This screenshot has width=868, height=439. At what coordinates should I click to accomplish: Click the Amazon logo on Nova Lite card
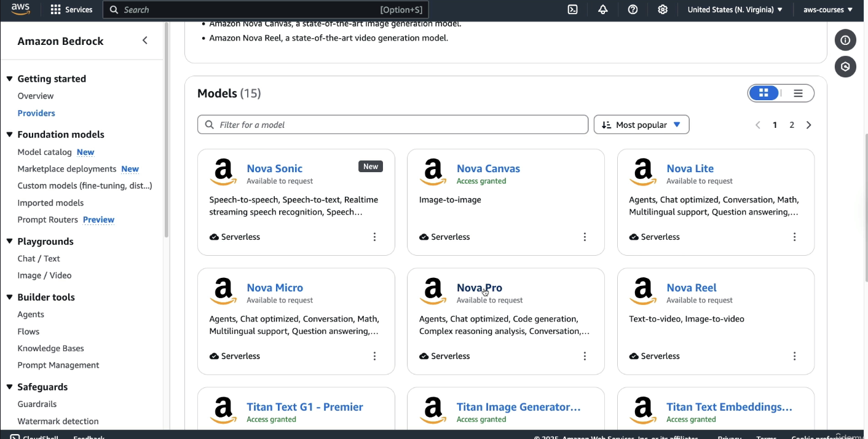643,173
